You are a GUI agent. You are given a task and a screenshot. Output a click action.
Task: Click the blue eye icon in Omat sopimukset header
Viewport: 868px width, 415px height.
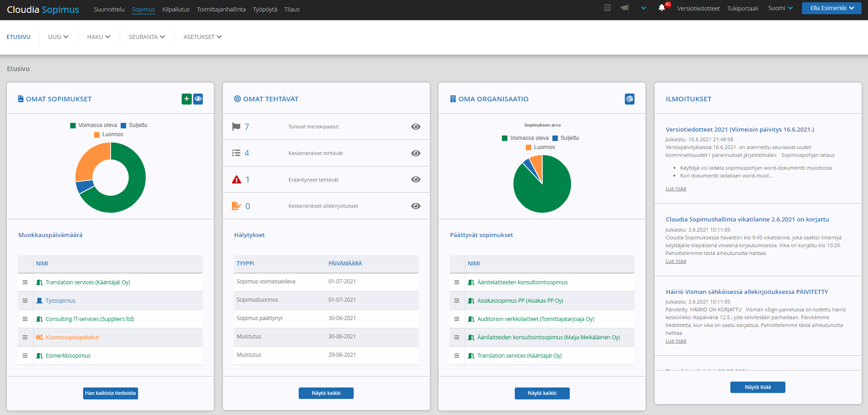coord(198,99)
